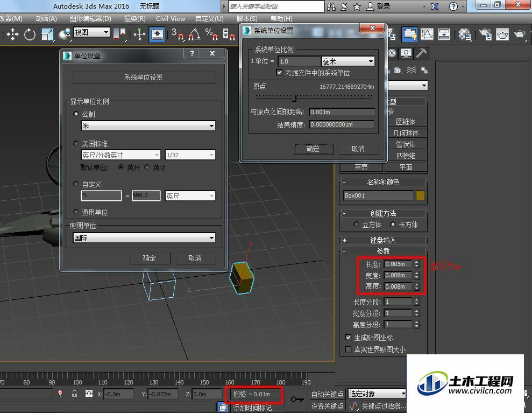Screen dimensions: 532x413
Task: Select the Helpers tape-measure category icon
Action: tap(398, 71)
